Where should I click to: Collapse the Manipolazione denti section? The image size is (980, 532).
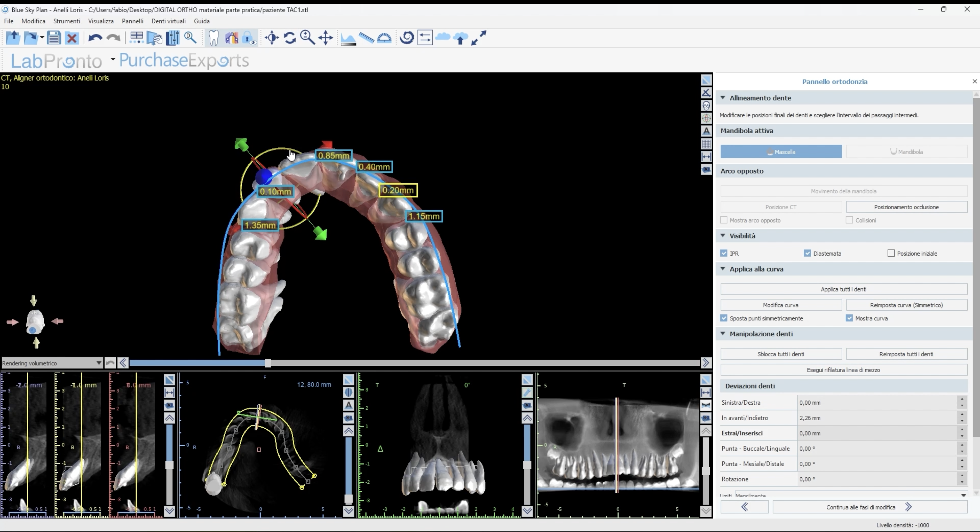[x=723, y=333]
